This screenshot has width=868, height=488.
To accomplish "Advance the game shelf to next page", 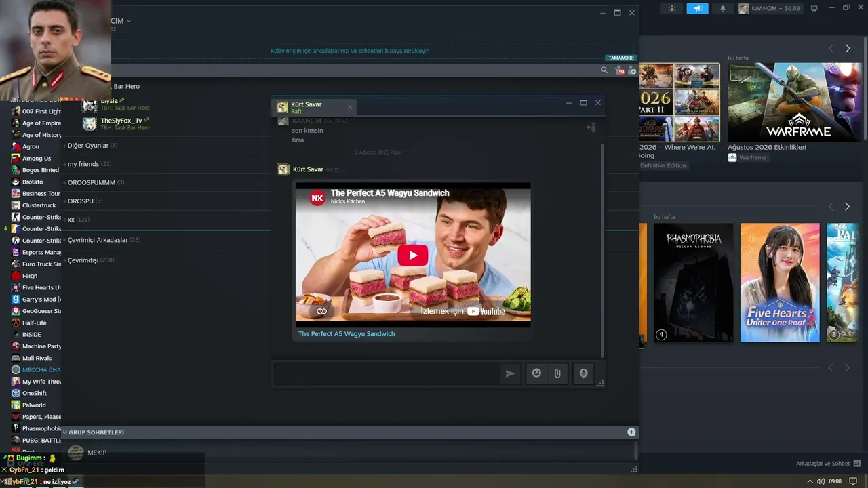I will click(x=847, y=206).
